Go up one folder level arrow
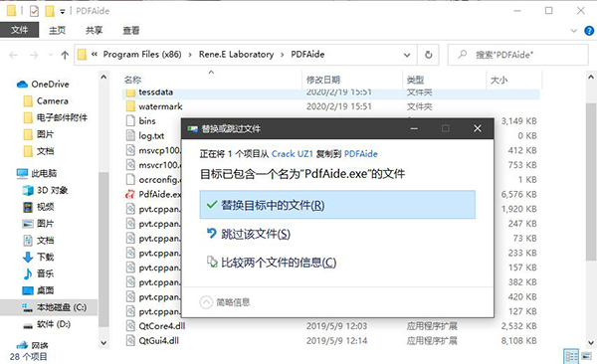Screen dimensions: 597x364 [65, 56]
